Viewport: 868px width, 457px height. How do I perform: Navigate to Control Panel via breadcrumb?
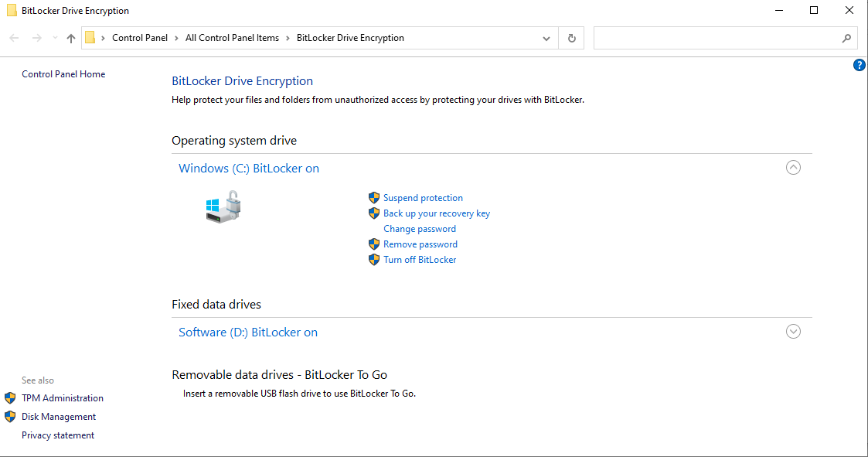pyautogui.click(x=140, y=37)
